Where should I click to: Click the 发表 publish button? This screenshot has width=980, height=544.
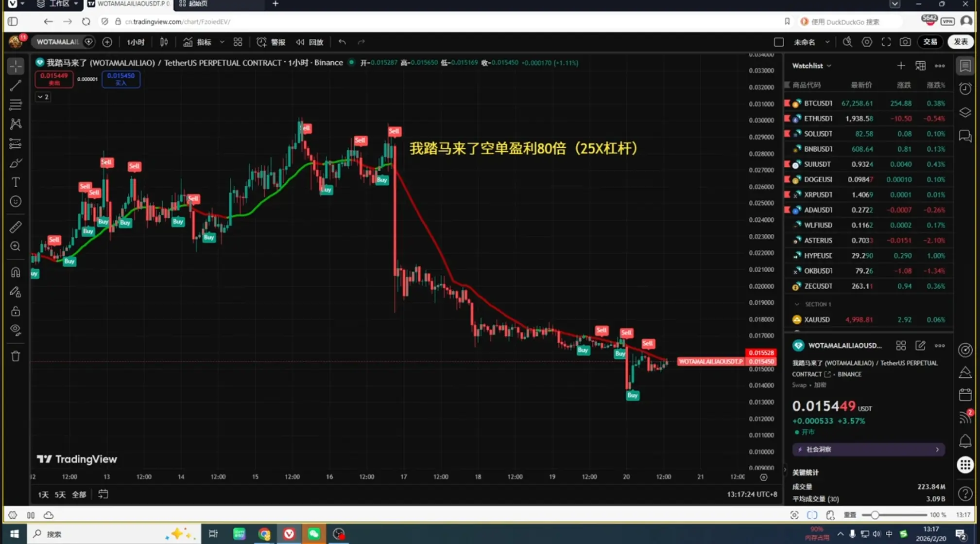[961, 42]
